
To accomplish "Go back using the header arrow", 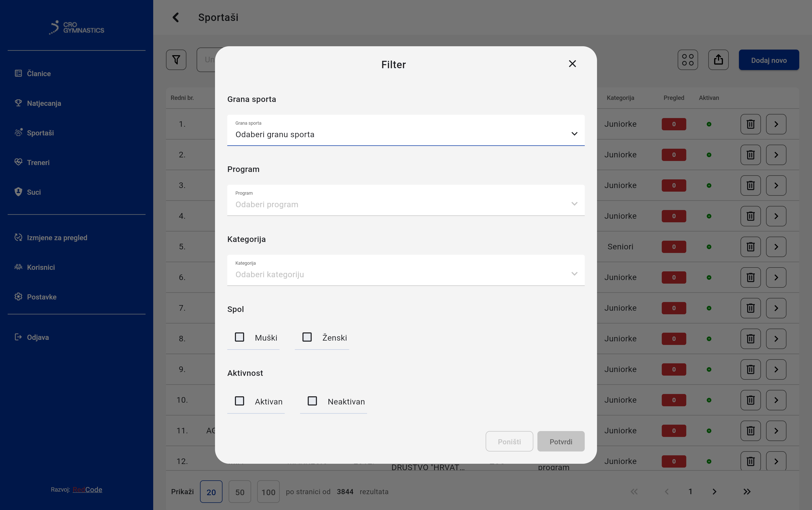I will (176, 18).
